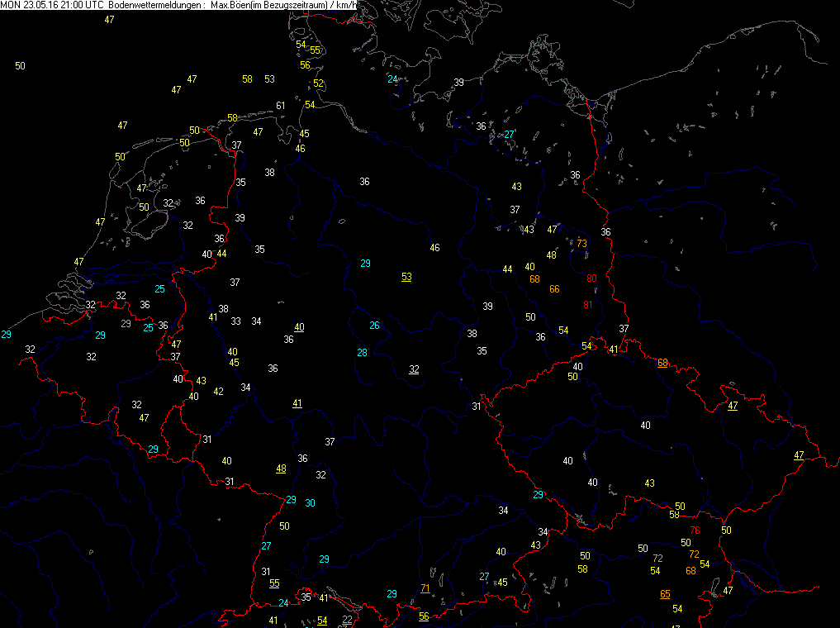Select the orange 73 station value

[581, 243]
